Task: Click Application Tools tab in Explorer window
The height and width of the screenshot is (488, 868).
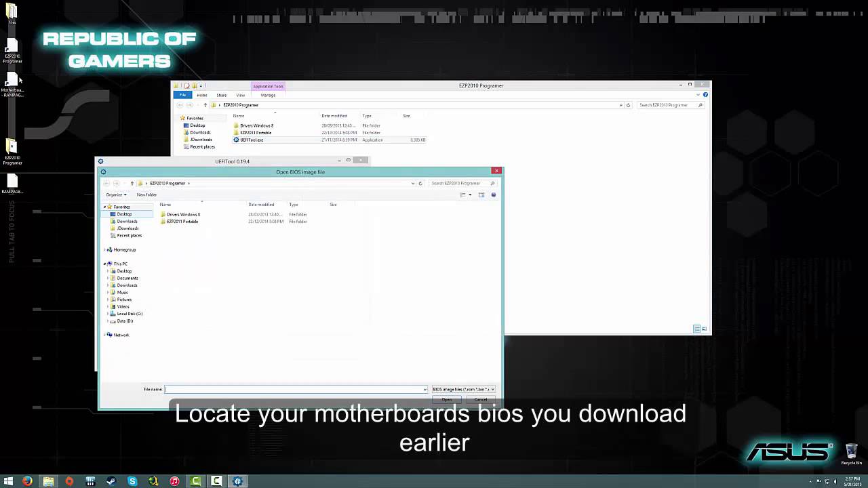Action: click(x=269, y=86)
